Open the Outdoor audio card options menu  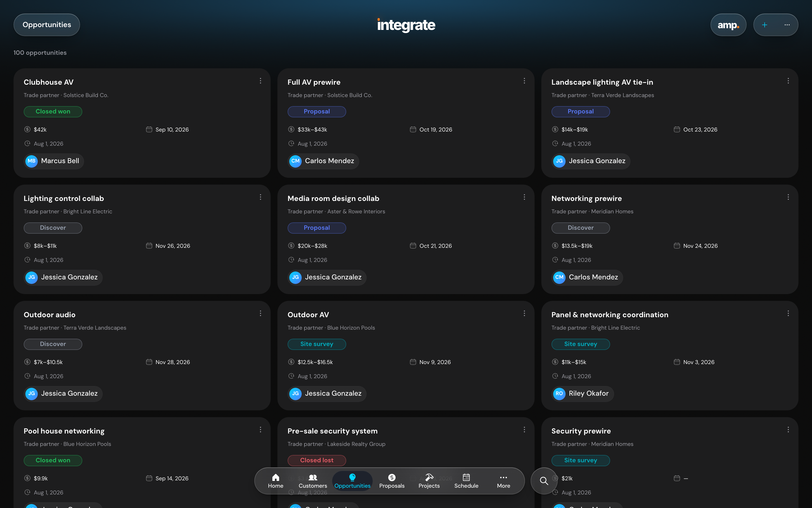click(261, 314)
